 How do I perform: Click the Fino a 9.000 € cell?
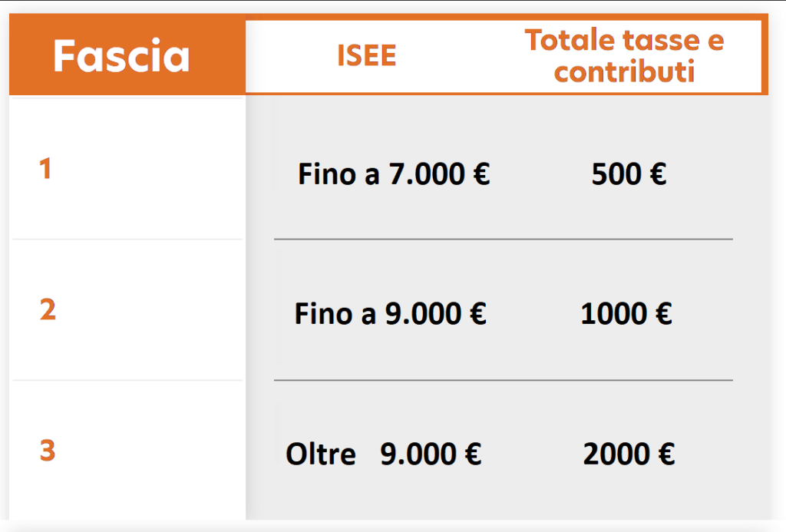coord(390,314)
